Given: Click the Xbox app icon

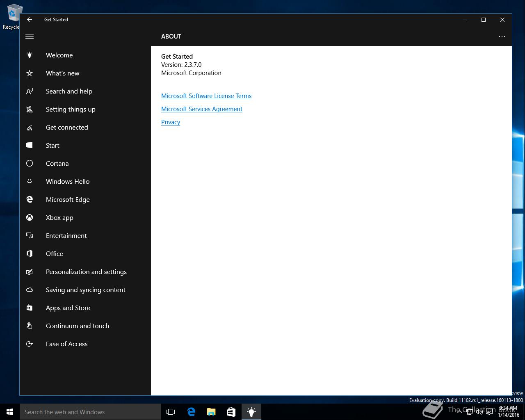Looking at the screenshot, I should tap(30, 217).
